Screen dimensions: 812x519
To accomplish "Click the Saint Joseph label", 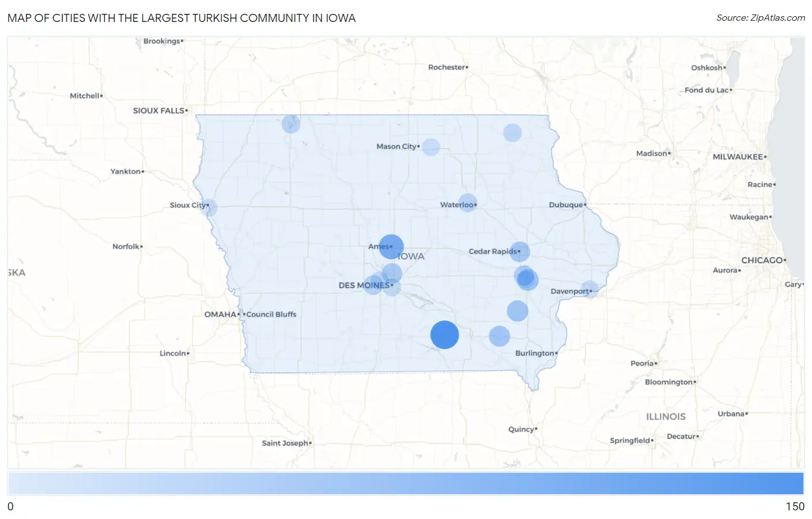I will [x=285, y=443].
